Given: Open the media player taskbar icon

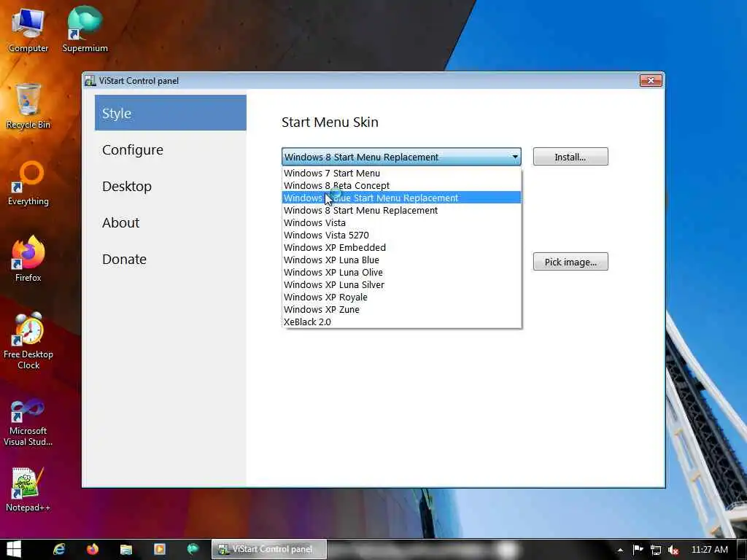Looking at the screenshot, I should [159, 549].
